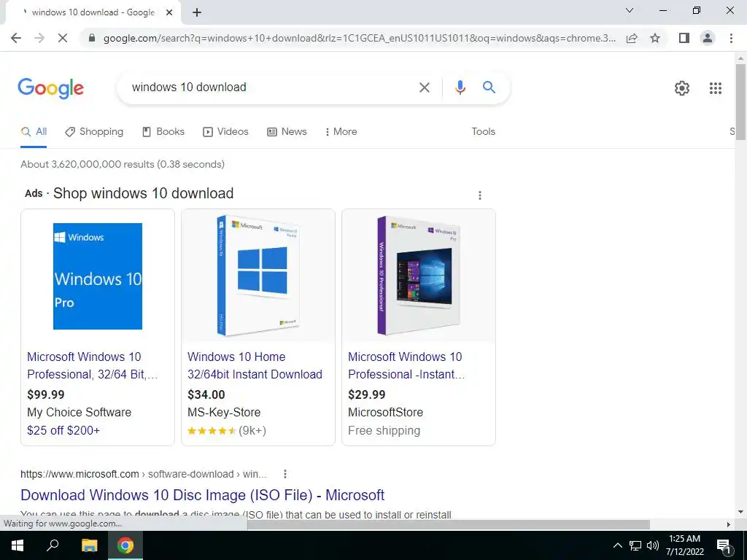Click the microsoft.com result URL
Image resolution: width=747 pixels, height=560 pixels.
click(144, 474)
